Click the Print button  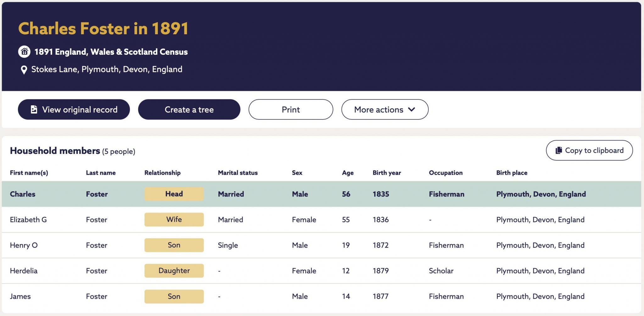(x=291, y=109)
